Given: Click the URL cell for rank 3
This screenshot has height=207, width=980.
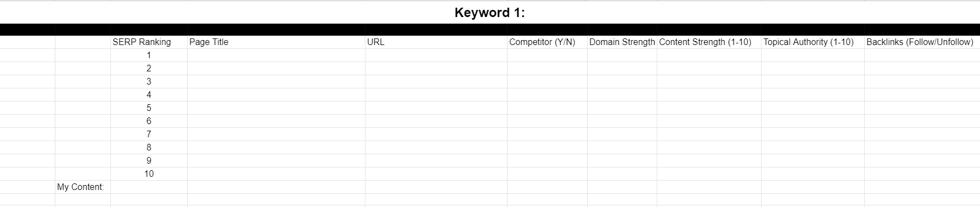Looking at the screenshot, I should (436, 82).
